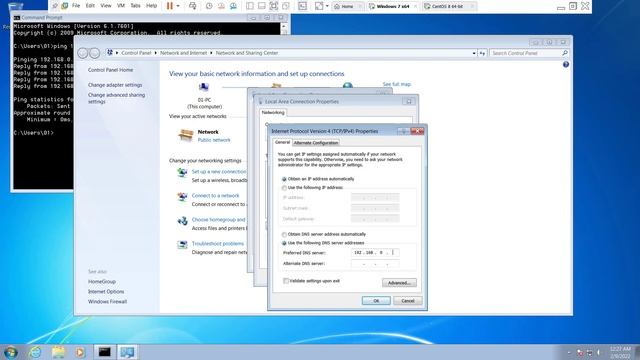This screenshot has height=360, width=640.
Task: Click Connect to a network link
Action: tap(216, 196)
